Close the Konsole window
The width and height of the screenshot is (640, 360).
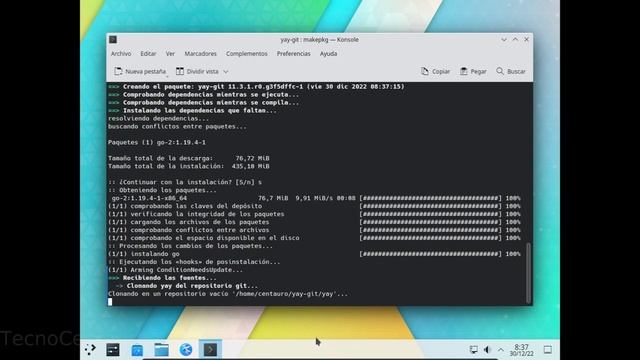pos(527,40)
